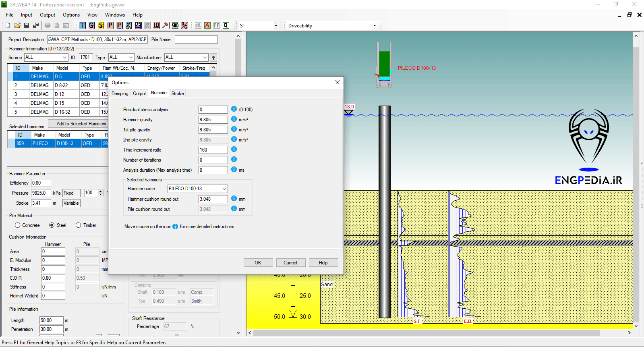Image resolution: width=644 pixels, height=347 pixels.
Task: Click the first pink P toolbar icon
Action: 110,25
